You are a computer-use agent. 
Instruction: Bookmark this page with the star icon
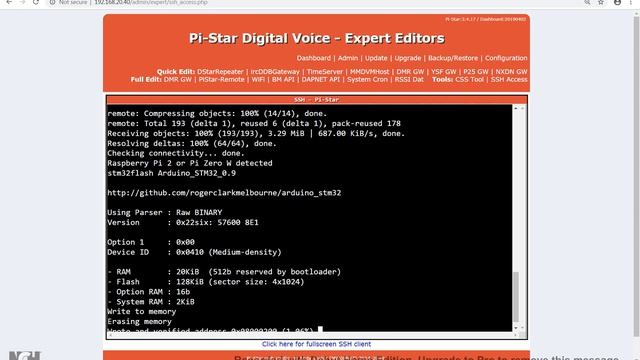tap(601, 2)
